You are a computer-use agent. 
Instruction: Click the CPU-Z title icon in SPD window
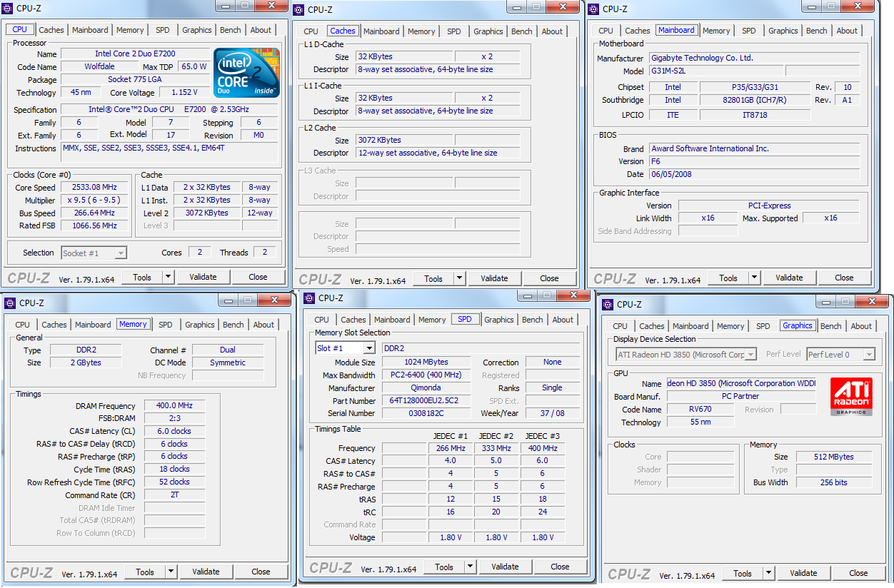(309, 298)
